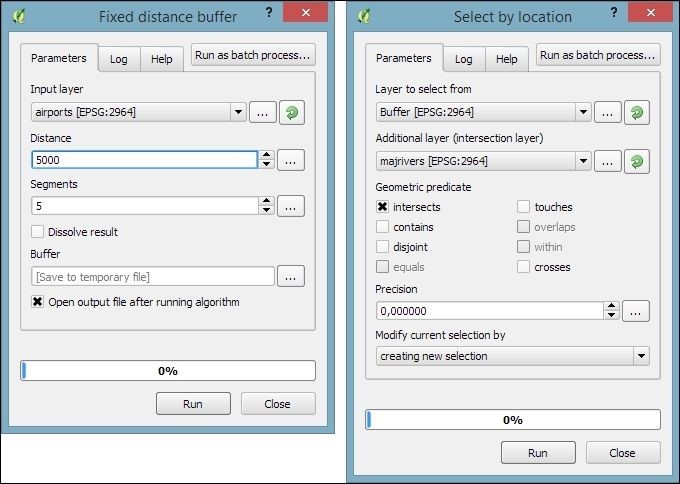Click the green iterate icon beside majrivers layer
The width and height of the screenshot is (680, 484).
tap(637, 161)
